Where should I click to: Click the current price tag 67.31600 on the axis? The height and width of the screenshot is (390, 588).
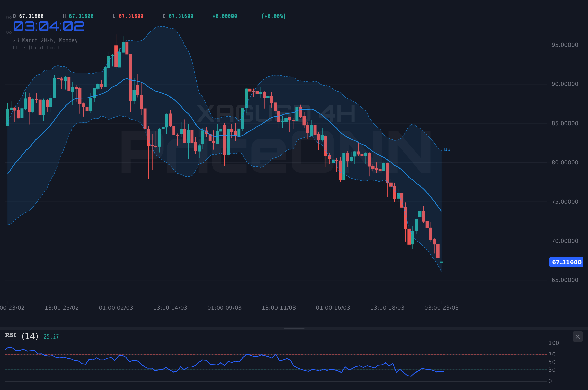[566, 262]
